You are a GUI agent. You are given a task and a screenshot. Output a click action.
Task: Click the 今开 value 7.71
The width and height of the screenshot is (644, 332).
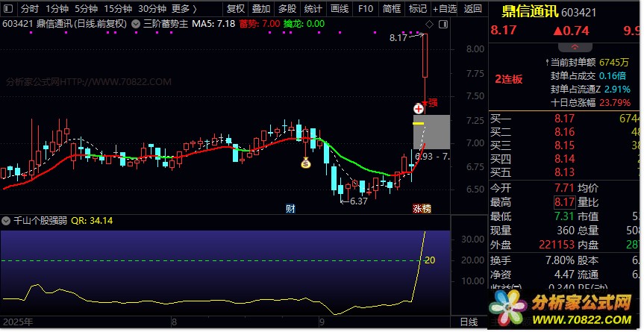tap(564, 188)
